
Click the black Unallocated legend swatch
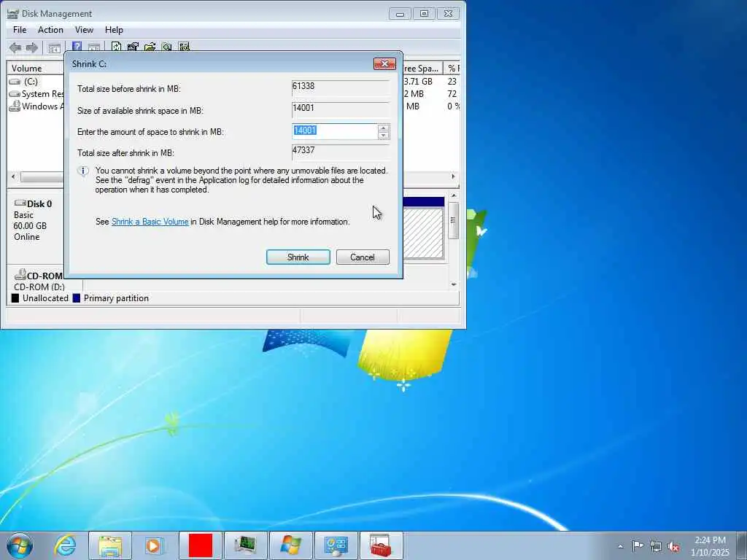tap(15, 298)
